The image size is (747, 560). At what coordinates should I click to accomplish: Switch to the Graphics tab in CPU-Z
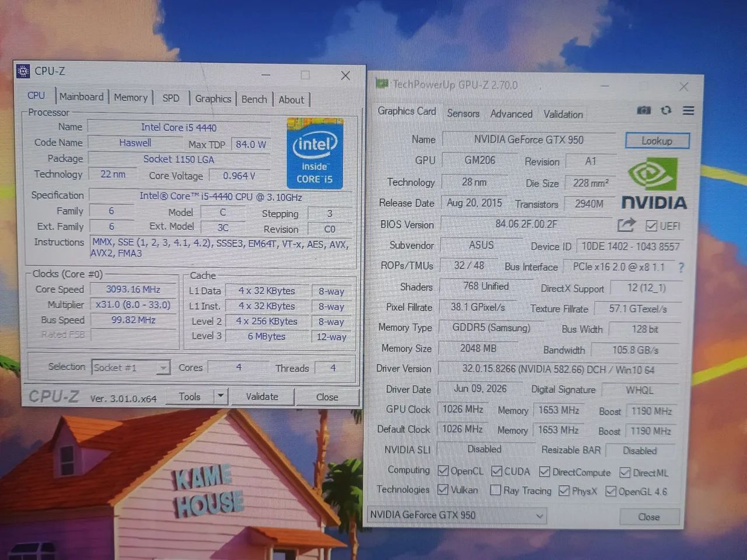pyautogui.click(x=213, y=99)
